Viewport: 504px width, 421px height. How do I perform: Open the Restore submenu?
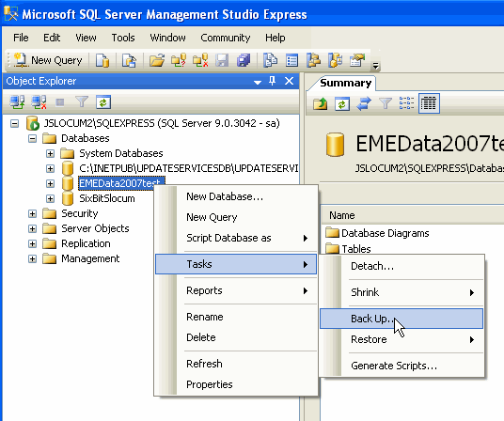coord(402,339)
